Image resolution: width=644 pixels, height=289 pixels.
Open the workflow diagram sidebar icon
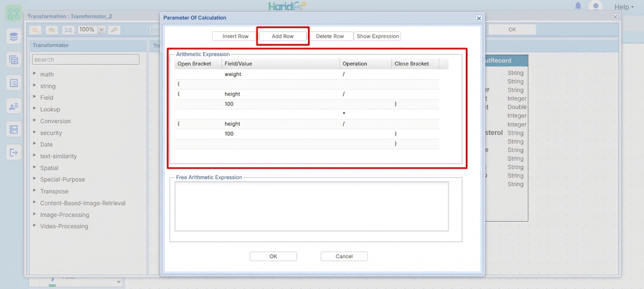[14, 13]
